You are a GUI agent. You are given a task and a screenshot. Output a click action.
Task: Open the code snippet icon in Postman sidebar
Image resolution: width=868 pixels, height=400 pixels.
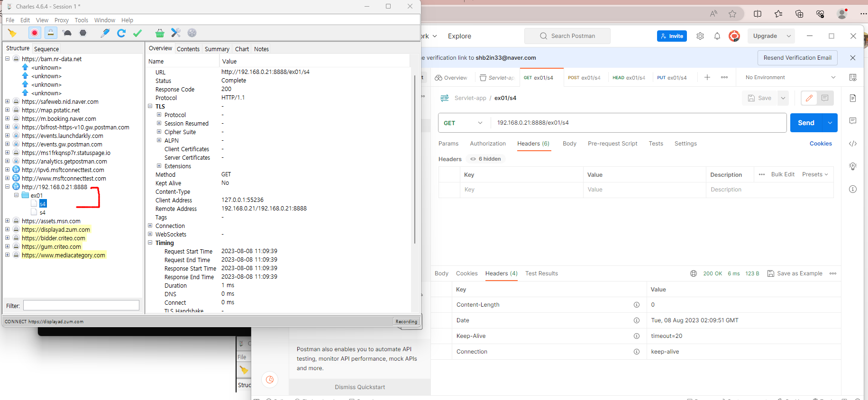853,144
